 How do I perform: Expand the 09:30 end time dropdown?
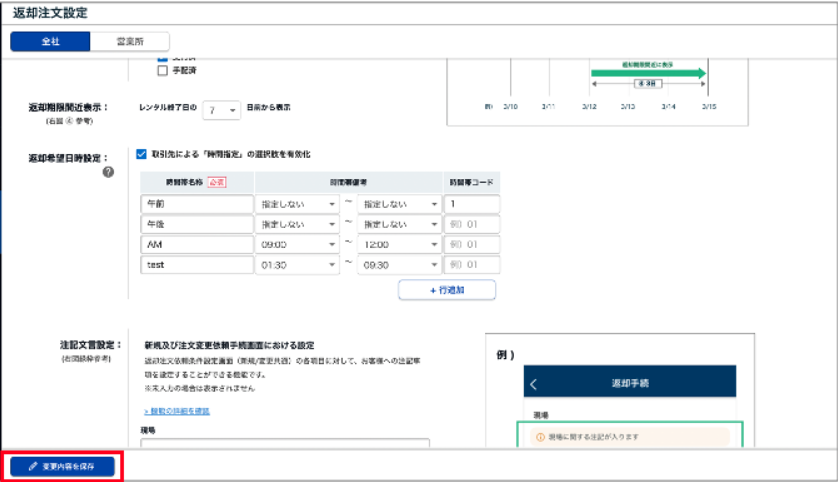click(399, 265)
